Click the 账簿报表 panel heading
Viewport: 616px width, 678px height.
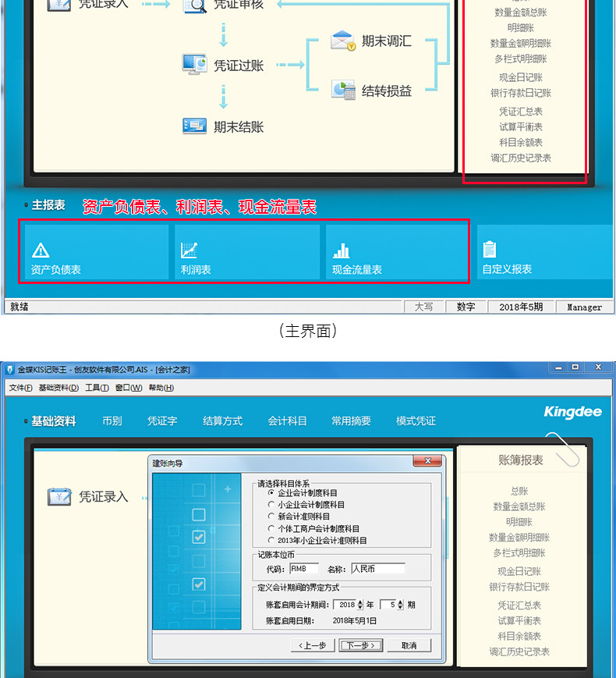click(x=520, y=460)
